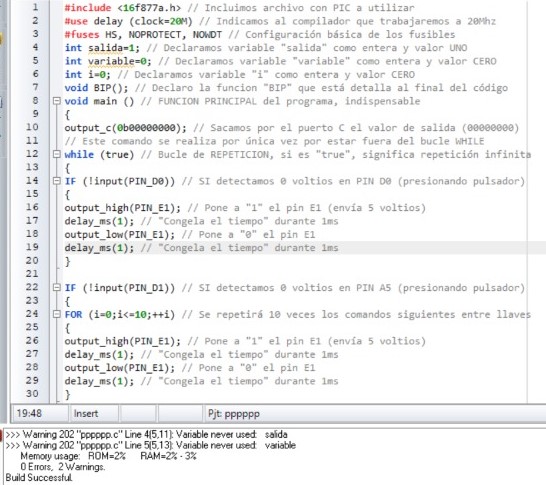Viewport: 546px width, 485px height.
Task: Collapse the void main function fold marker
Action: point(56,101)
